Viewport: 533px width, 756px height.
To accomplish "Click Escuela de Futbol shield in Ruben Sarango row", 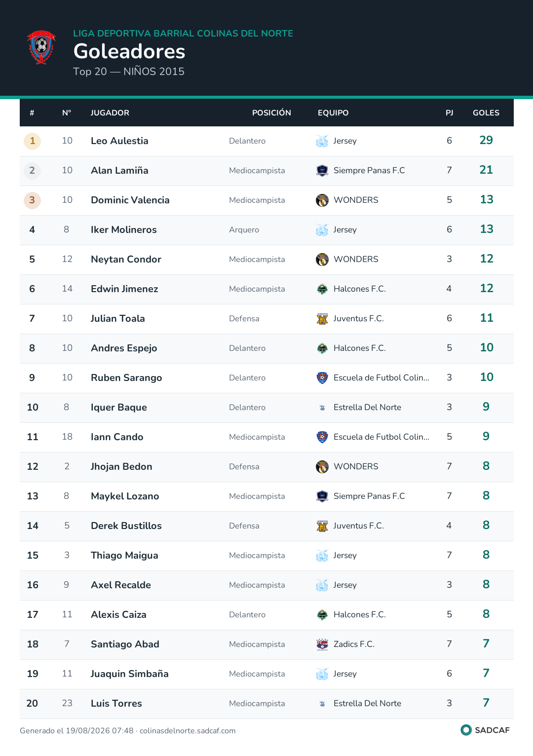I will click(322, 378).
